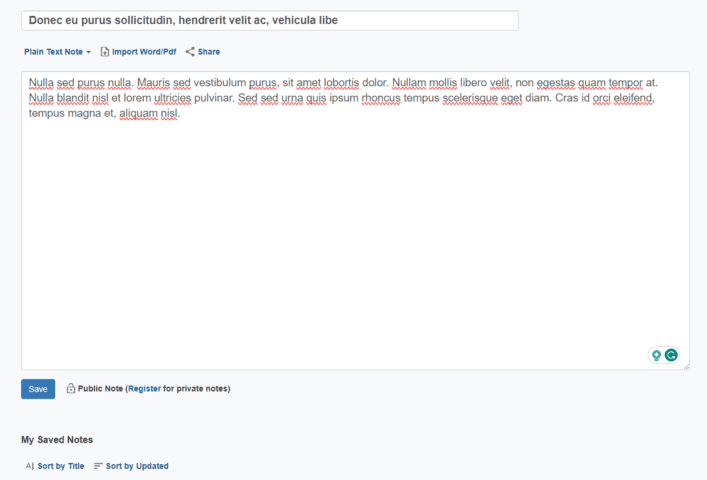Click the padlock icon beside Public Note
Viewport: 707px width, 480px height.
[x=71, y=389]
